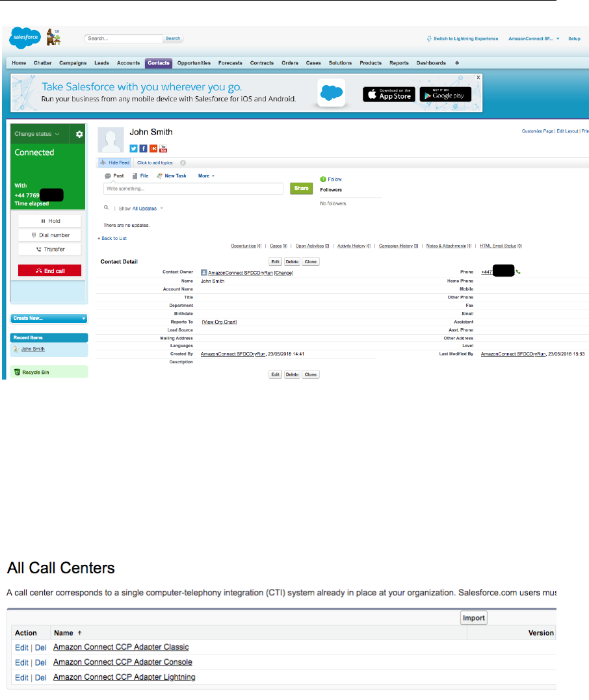This screenshot has height=700, width=589.
Task: Open the Cases tab
Action: 313,63
